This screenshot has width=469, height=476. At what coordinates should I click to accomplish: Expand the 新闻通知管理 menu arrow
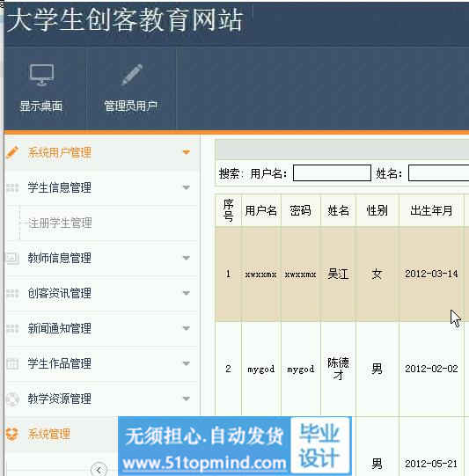pos(186,328)
